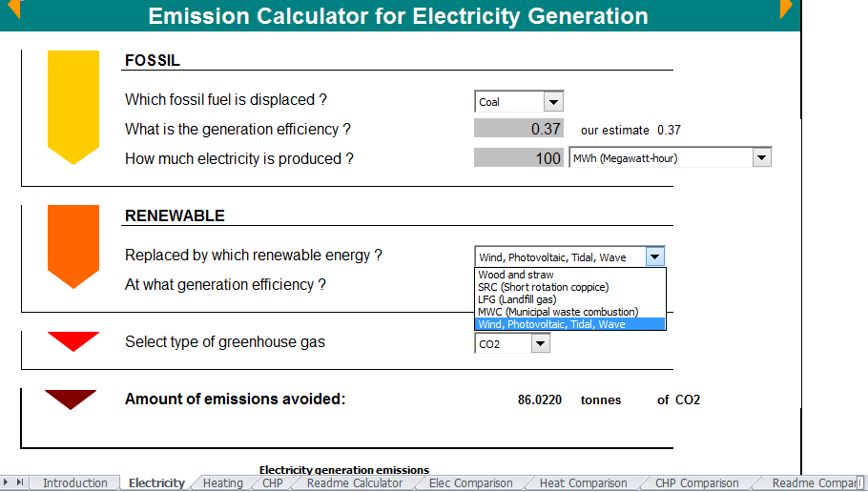Click the last sheet scroll arrow
The image size is (868, 492).
click(x=20, y=482)
